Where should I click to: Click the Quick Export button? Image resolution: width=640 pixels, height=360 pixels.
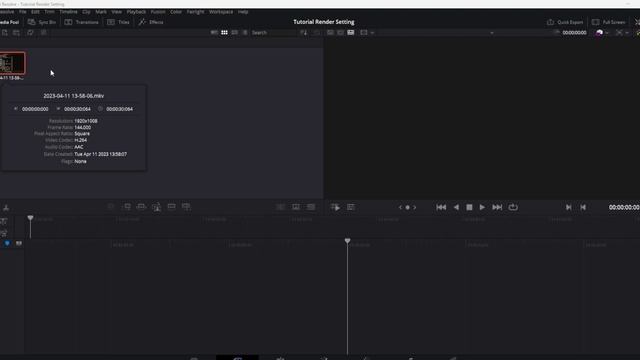(x=565, y=22)
